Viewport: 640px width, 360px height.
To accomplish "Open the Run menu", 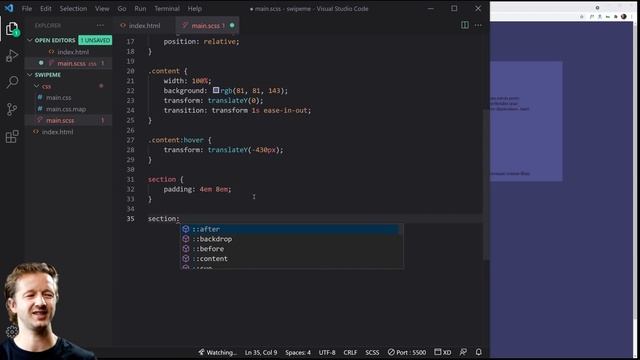I will [140, 9].
